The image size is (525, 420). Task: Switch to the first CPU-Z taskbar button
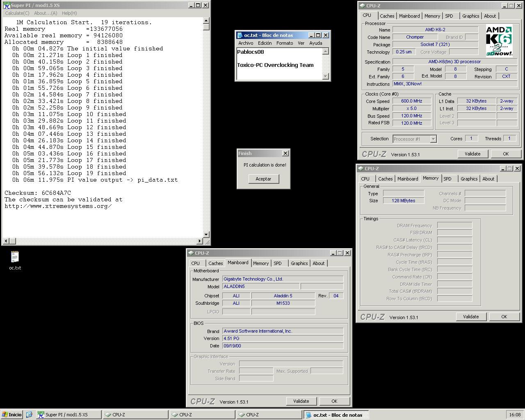click(x=135, y=415)
